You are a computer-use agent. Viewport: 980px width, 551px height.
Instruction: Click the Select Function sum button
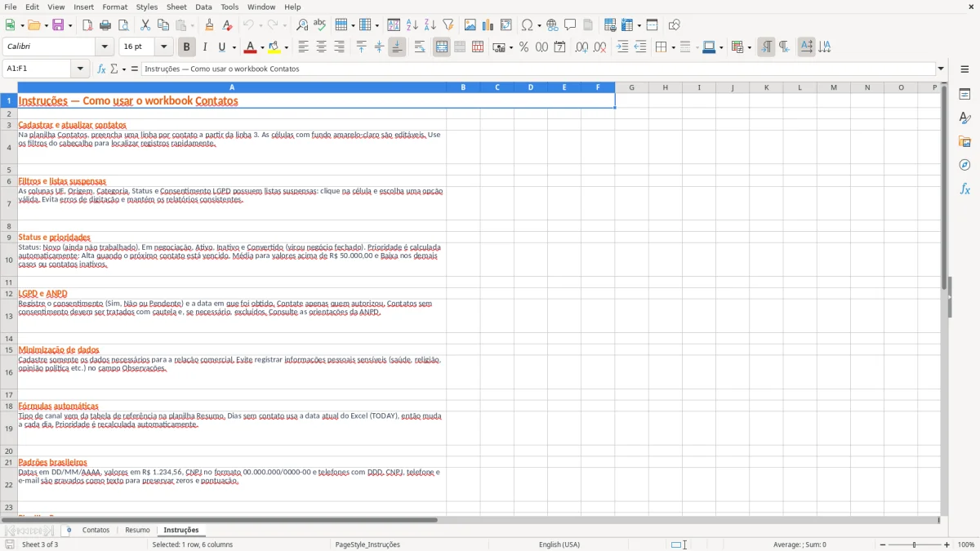click(114, 69)
